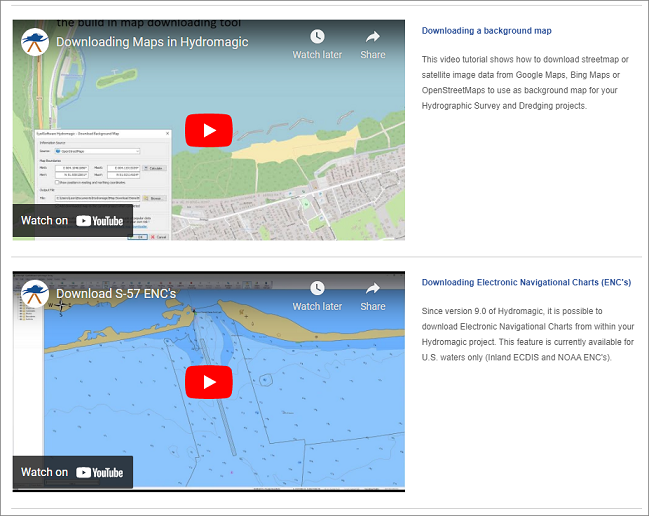Open 'Downloading a background map' link
The width and height of the screenshot is (649, 516).
point(486,31)
